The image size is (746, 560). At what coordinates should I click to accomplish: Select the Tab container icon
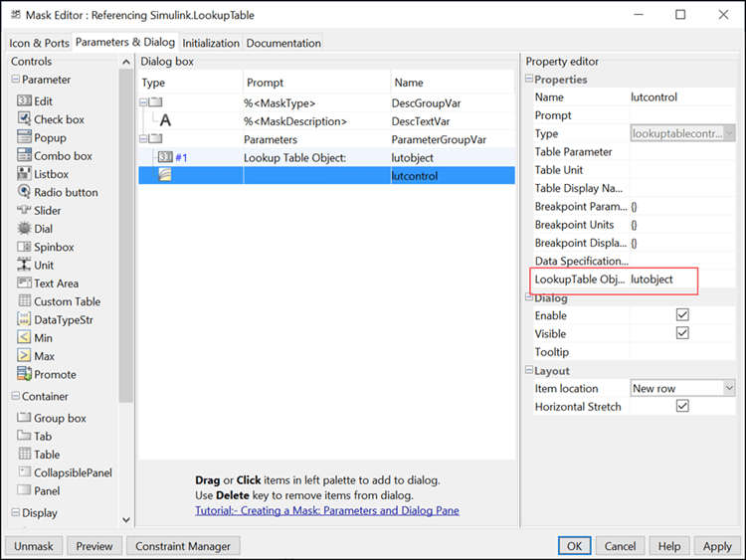click(24, 436)
